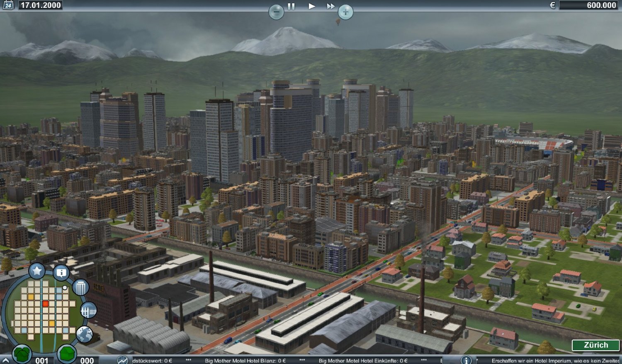
Task: Select the single green house icon showing 000
Action: pos(67,353)
